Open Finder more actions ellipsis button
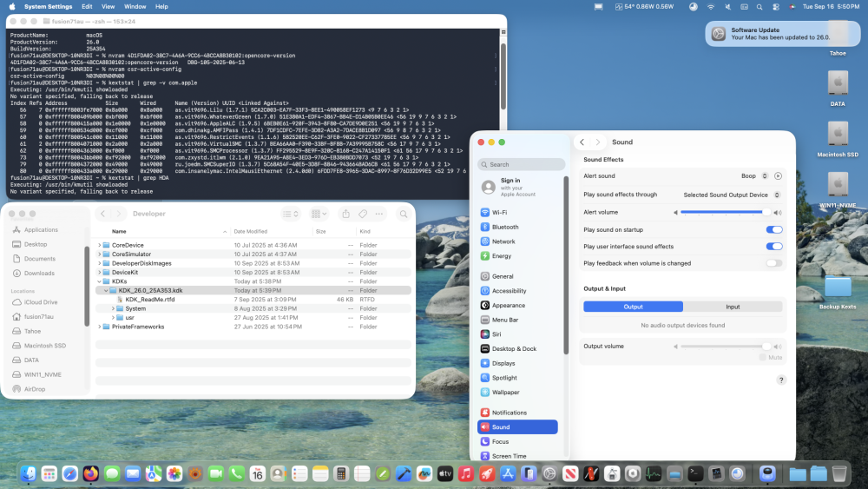 tap(379, 214)
